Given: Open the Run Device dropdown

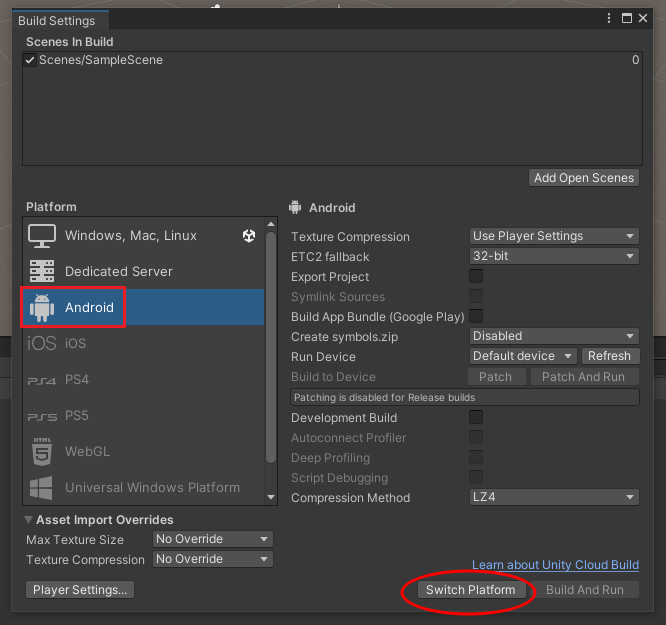Looking at the screenshot, I should click(x=523, y=356).
